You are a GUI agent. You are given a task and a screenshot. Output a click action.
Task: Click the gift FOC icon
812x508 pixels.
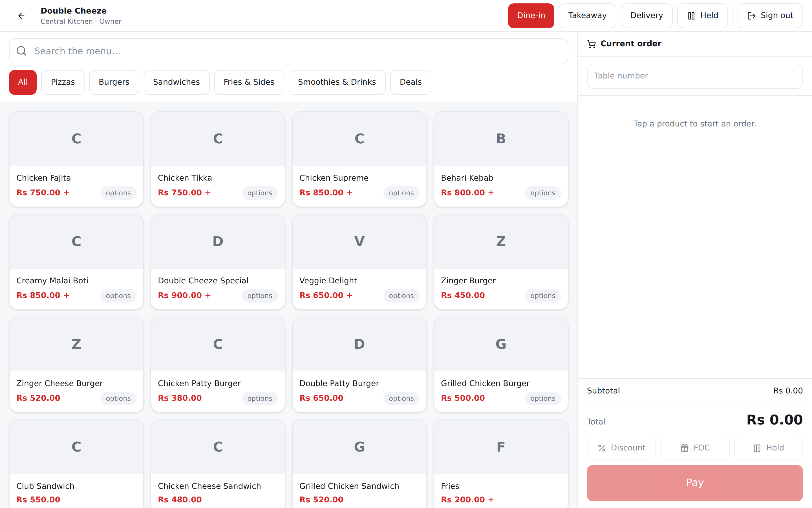click(x=685, y=448)
